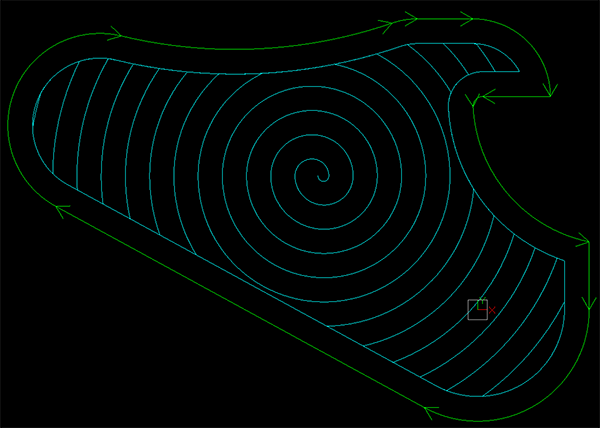Click the white origin marker square
The height and width of the screenshot is (428, 600).
point(478,309)
